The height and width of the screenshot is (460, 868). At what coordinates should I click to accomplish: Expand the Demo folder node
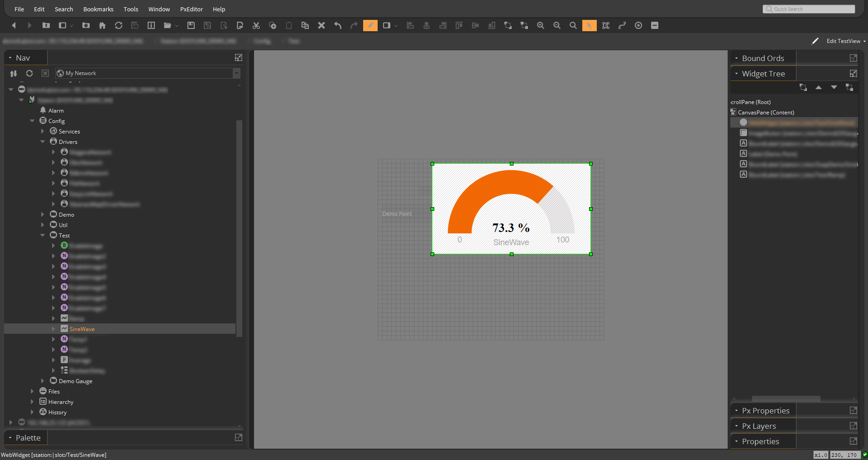pyautogui.click(x=43, y=214)
